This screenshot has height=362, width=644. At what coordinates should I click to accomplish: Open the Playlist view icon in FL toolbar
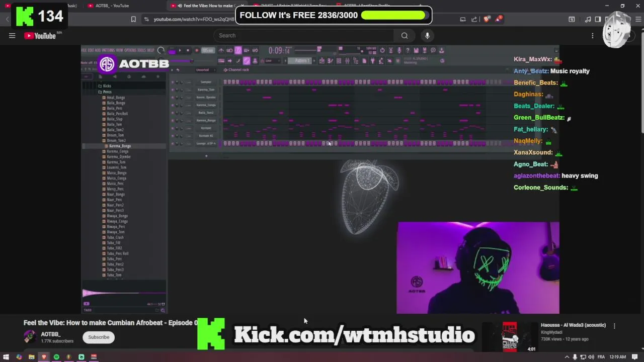coord(321,61)
